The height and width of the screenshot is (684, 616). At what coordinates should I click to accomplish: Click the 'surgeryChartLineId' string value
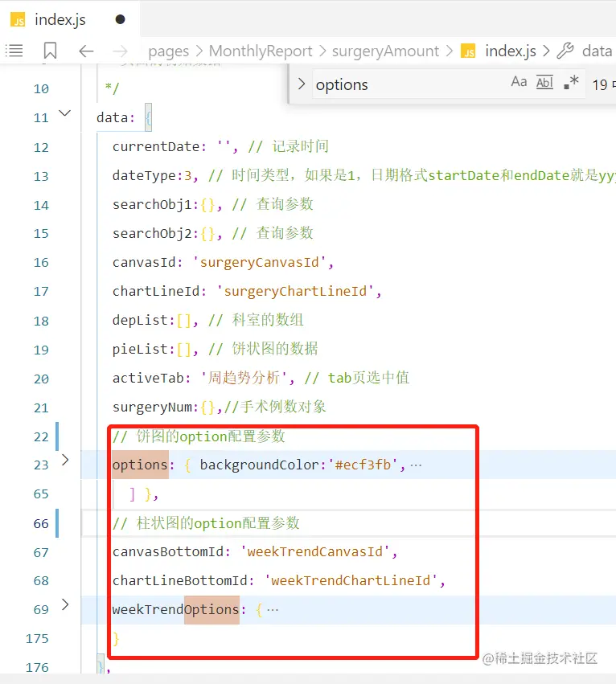click(x=295, y=292)
